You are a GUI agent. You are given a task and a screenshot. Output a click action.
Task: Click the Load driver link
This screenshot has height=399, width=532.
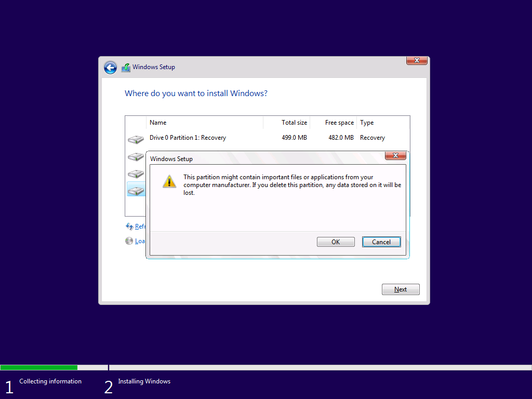click(x=140, y=241)
